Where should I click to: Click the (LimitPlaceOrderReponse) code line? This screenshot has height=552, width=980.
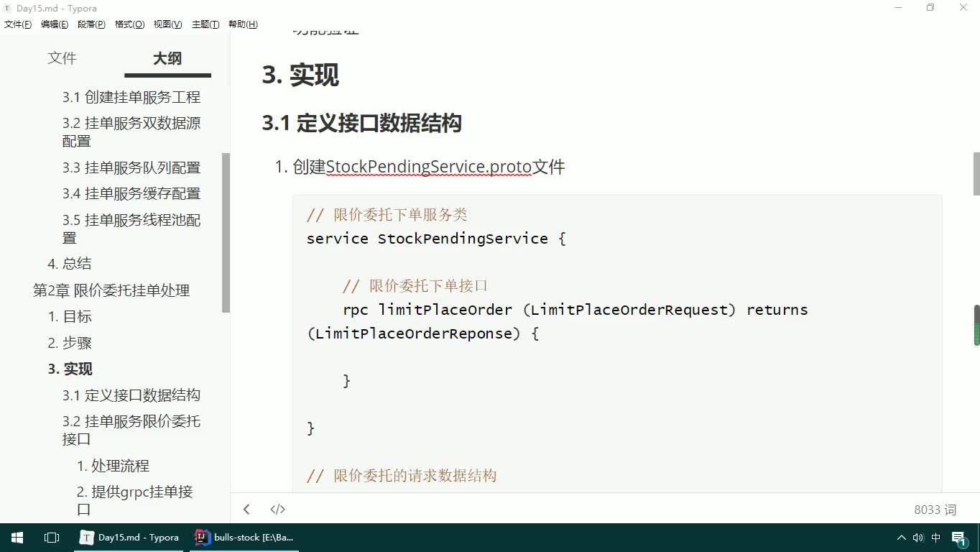[x=422, y=333]
